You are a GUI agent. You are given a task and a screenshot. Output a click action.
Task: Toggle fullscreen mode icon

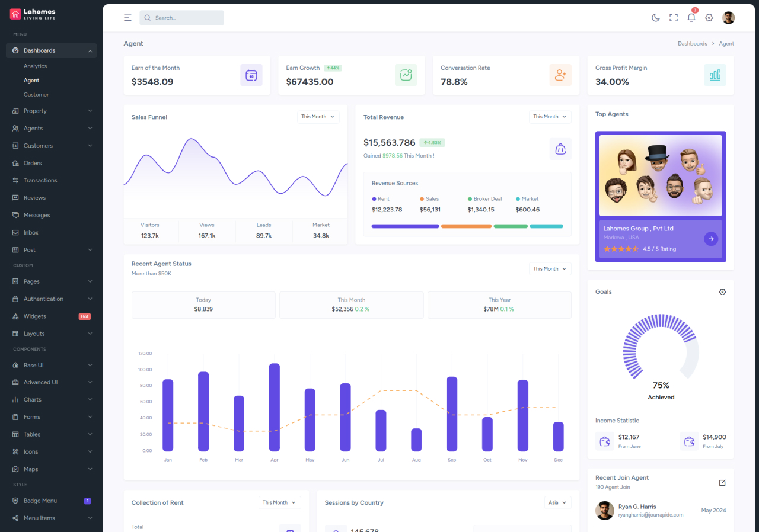pos(674,18)
